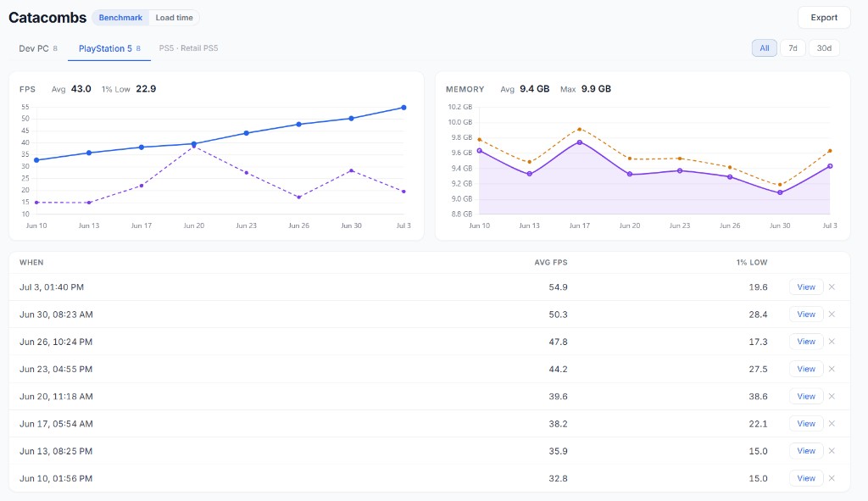The width and height of the screenshot is (868, 501).
Task: Click the Export button
Action: (x=824, y=18)
